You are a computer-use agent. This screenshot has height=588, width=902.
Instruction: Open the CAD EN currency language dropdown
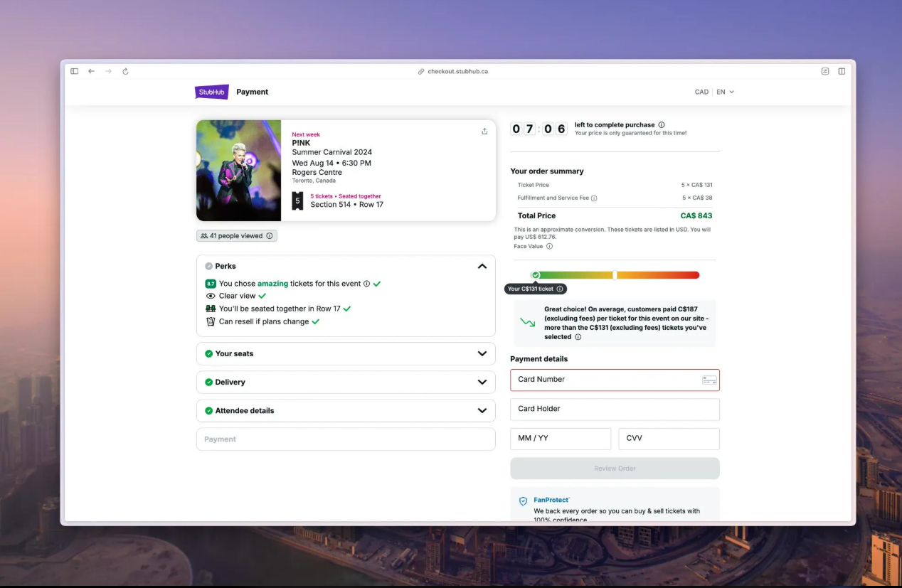pyautogui.click(x=714, y=92)
